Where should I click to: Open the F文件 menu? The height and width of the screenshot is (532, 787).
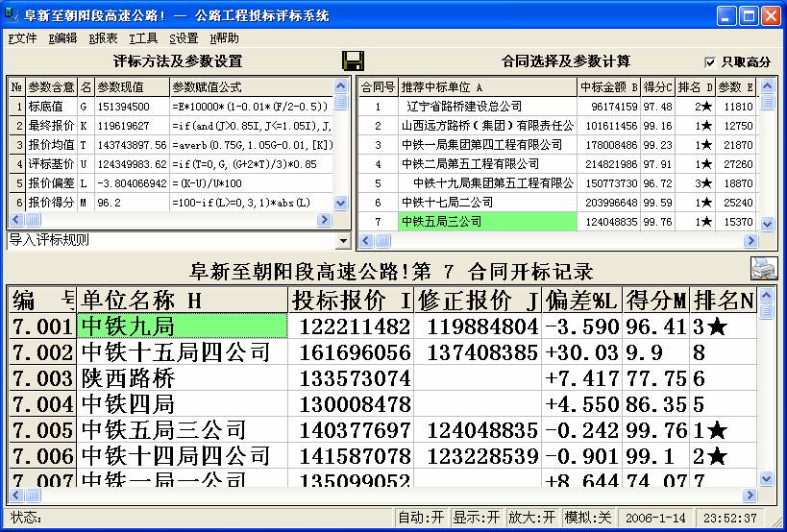[23, 38]
